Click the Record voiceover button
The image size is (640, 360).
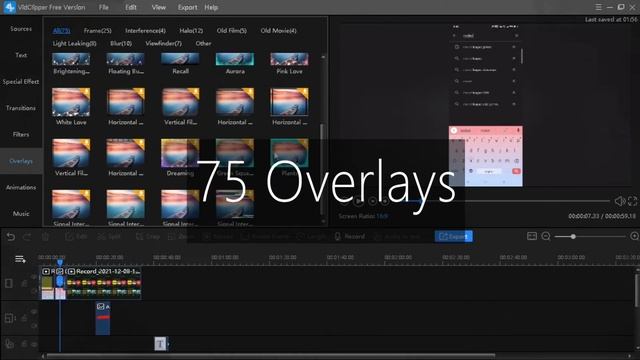(x=350, y=236)
